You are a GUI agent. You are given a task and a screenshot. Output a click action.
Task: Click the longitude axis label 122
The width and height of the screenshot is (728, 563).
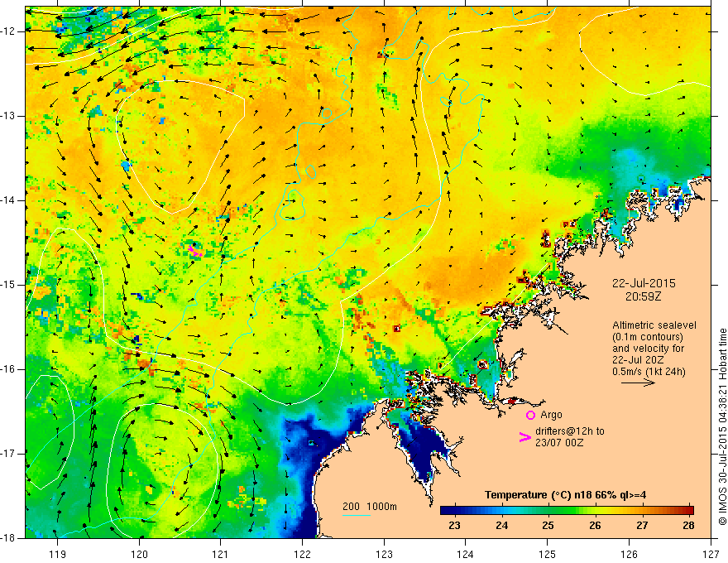[x=302, y=554]
